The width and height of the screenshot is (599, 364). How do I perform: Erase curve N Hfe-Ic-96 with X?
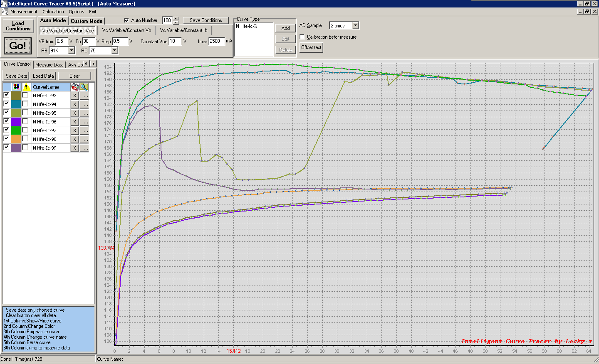[x=74, y=122]
